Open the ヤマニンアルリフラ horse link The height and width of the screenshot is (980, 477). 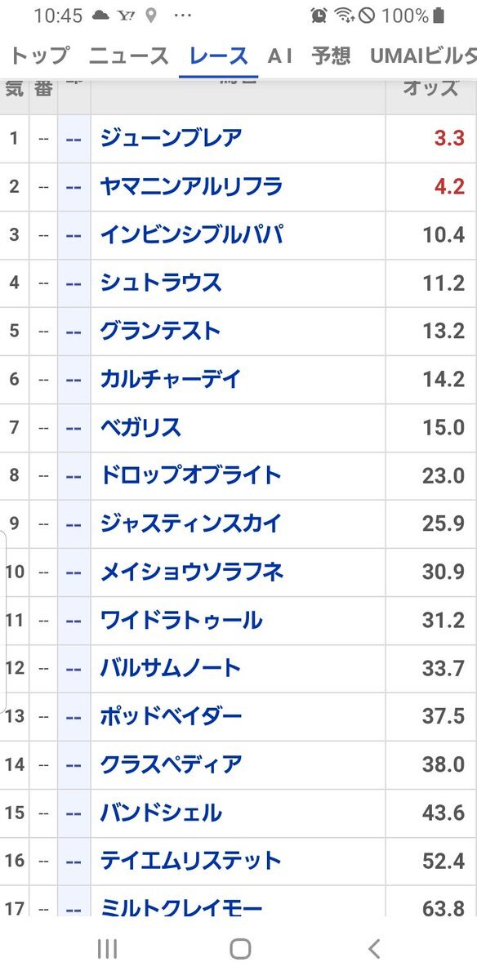191,186
